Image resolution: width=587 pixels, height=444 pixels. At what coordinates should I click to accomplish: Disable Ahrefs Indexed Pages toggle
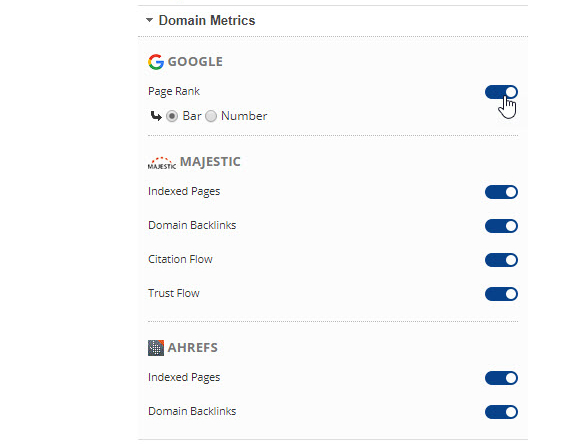click(x=501, y=378)
